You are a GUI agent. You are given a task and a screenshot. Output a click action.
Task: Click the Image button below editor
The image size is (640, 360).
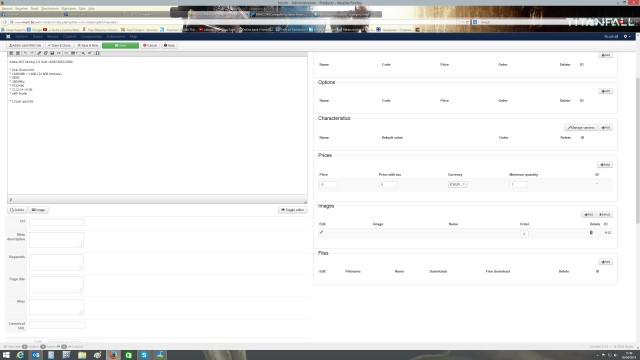click(38, 210)
